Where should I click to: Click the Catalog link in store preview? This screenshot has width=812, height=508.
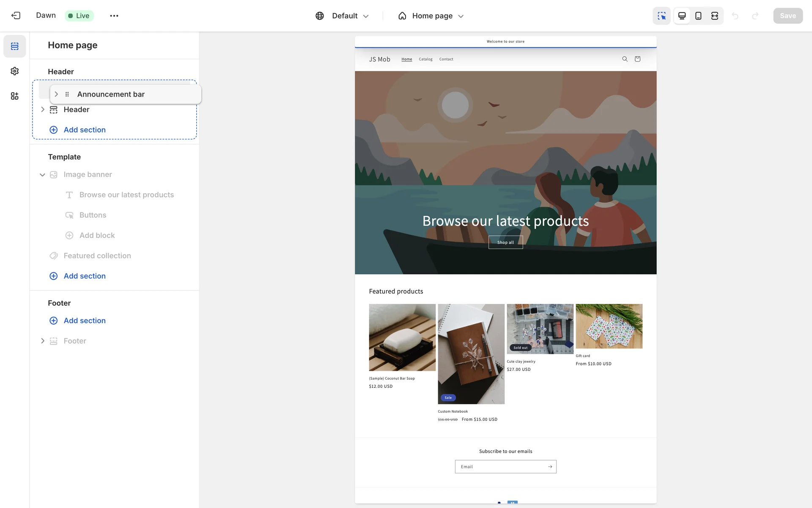[425, 59]
